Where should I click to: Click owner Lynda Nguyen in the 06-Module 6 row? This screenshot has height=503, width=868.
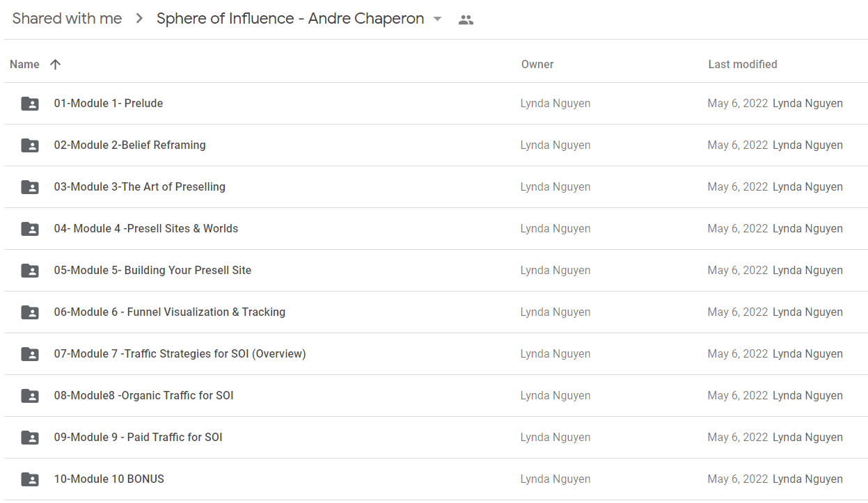point(555,312)
